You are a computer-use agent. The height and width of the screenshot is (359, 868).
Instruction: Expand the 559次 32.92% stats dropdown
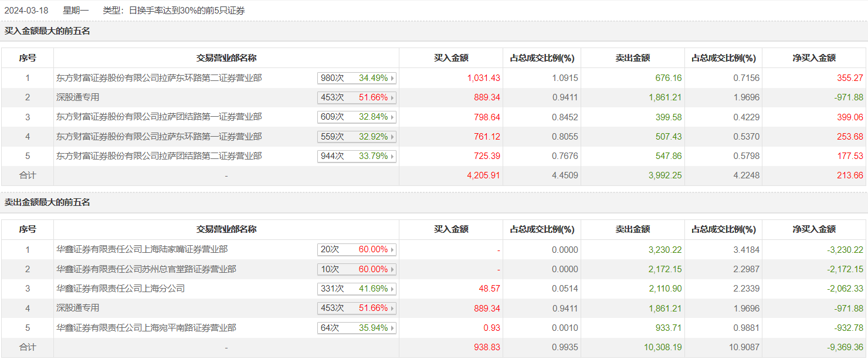(x=357, y=137)
